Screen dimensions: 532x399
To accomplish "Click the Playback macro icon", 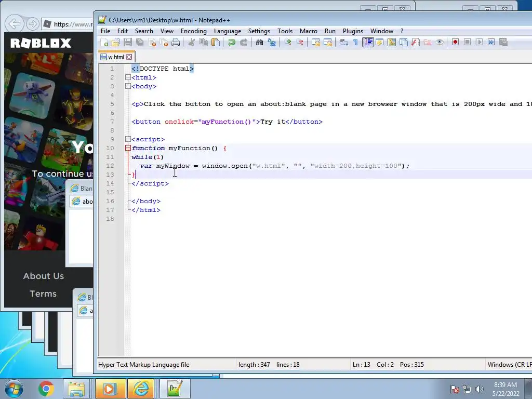I will pos(479,43).
